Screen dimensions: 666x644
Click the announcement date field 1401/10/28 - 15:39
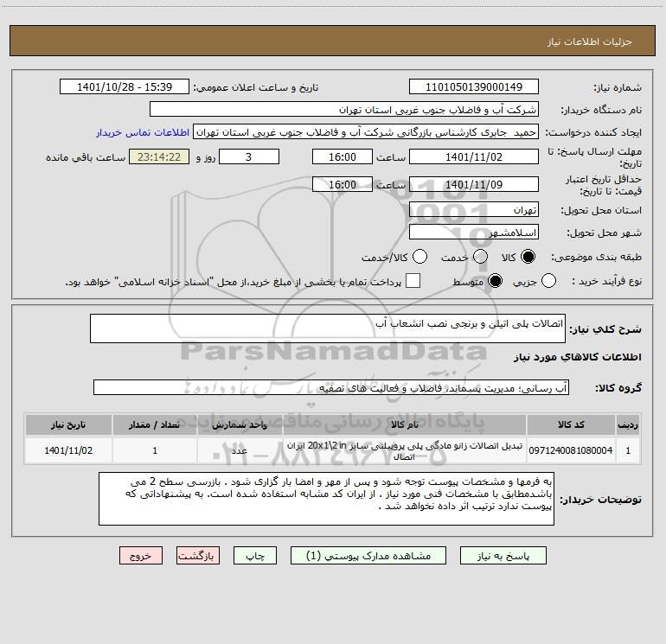coord(125,87)
